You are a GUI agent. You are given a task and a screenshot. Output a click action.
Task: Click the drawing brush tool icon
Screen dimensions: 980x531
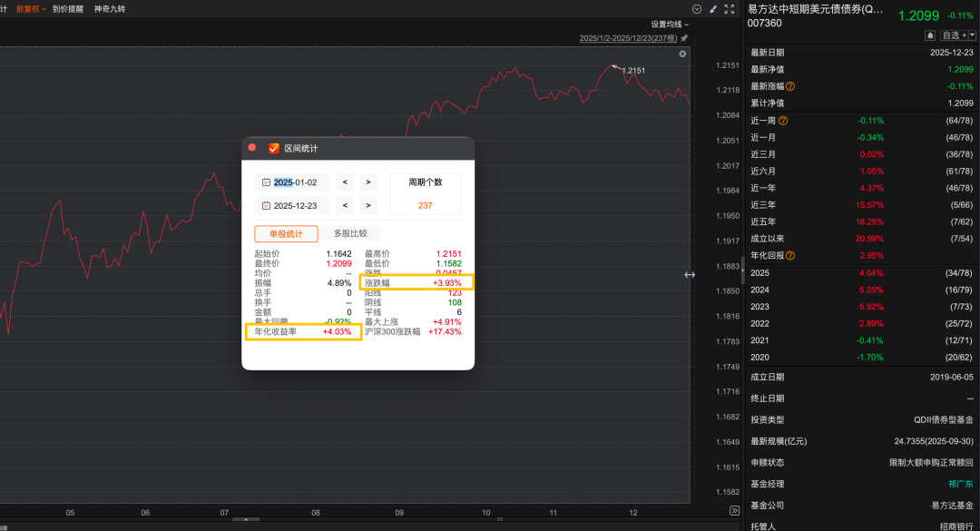(712, 8)
